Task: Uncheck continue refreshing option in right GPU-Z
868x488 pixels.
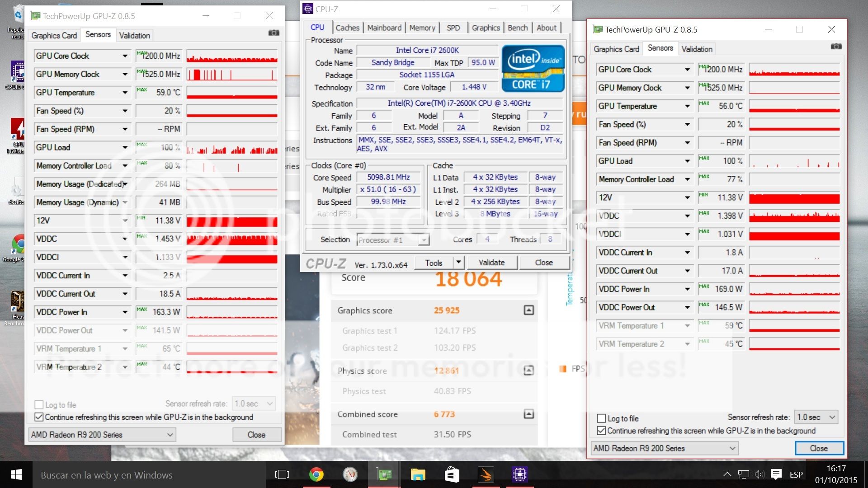Action: click(x=601, y=431)
